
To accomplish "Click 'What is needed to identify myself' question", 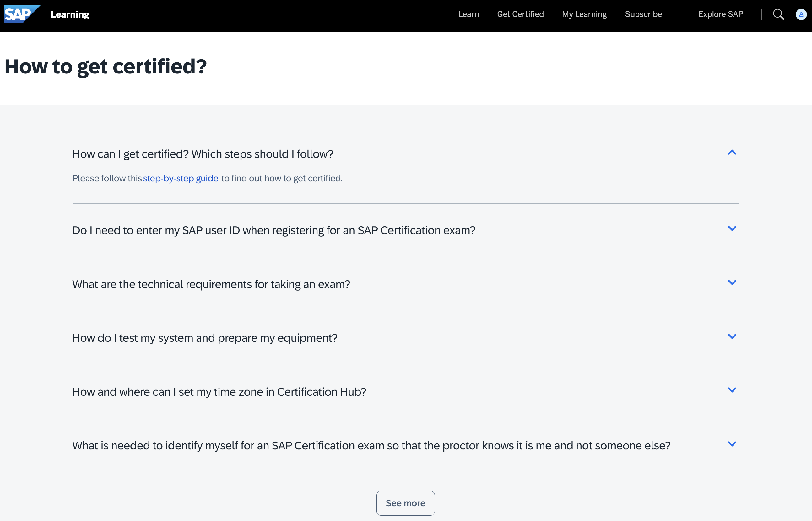I will tap(371, 446).
